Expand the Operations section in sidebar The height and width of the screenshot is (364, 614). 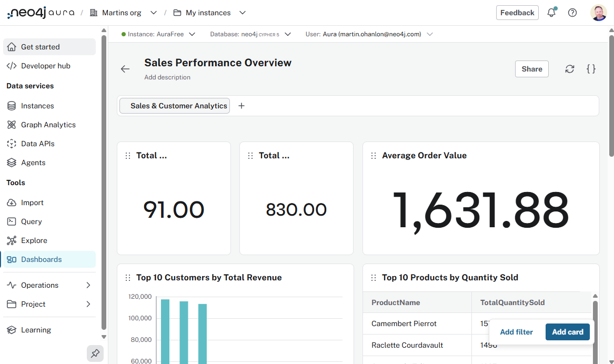pyautogui.click(x=39, y=285)
